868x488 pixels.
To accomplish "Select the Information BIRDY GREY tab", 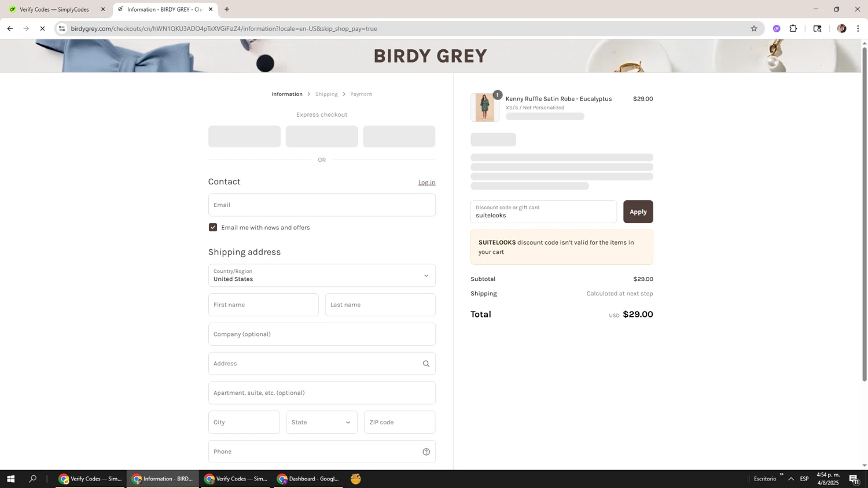I will [165, 9].
